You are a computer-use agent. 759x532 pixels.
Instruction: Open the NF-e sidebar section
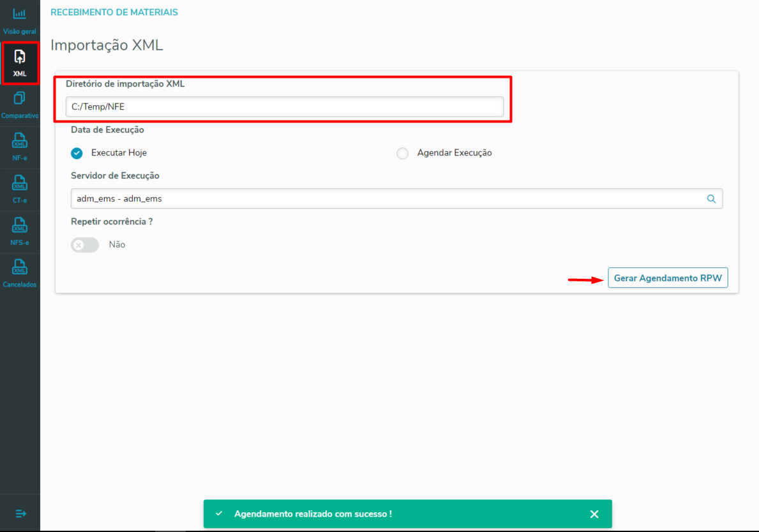pos(19,147)
